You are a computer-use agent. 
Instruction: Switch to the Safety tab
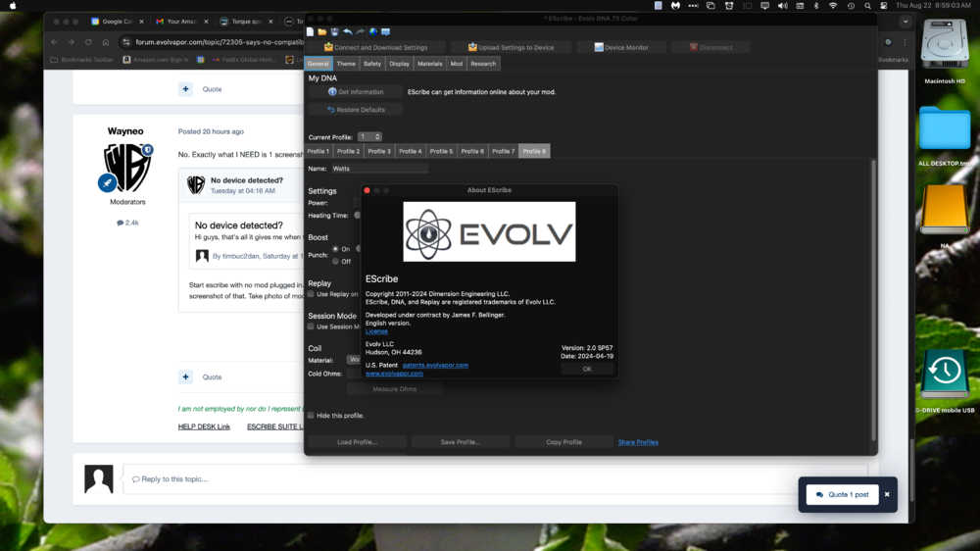pos(372,64)
